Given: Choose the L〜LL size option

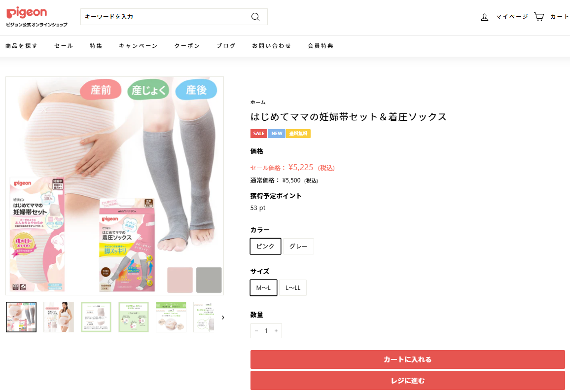Looking at the screenshot, I should [292, 287].
